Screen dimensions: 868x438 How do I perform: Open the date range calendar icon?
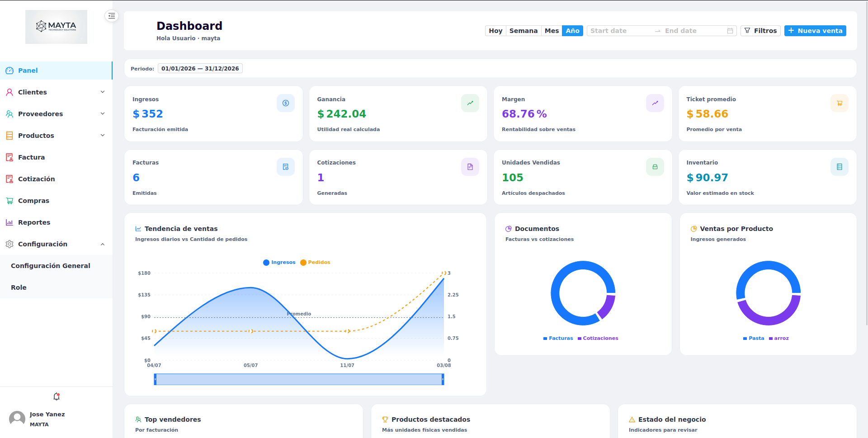click(x=730, y=31)
